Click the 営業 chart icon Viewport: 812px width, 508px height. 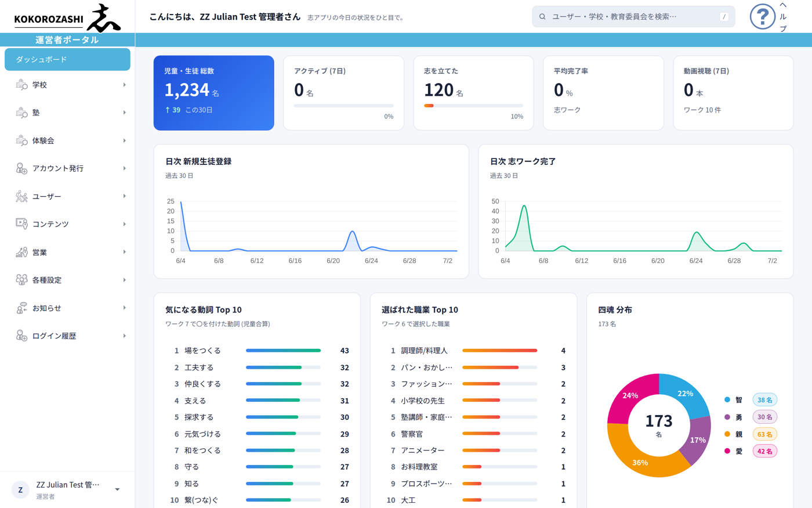tap(21, 252)
